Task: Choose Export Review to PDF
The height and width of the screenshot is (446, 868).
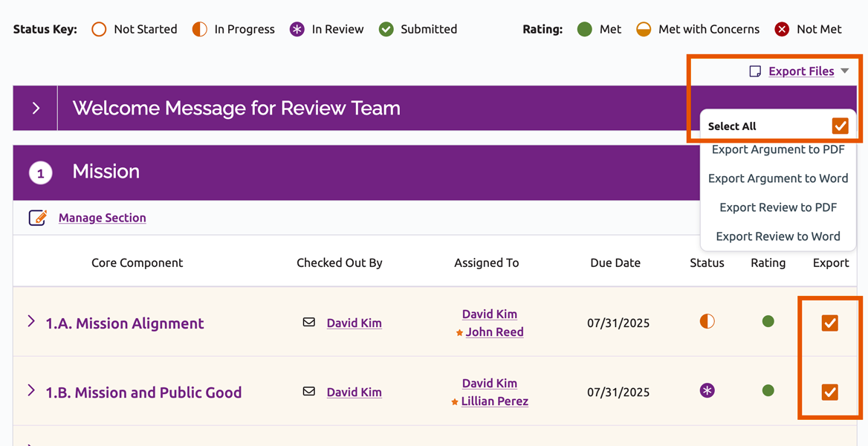Action: 777,207
